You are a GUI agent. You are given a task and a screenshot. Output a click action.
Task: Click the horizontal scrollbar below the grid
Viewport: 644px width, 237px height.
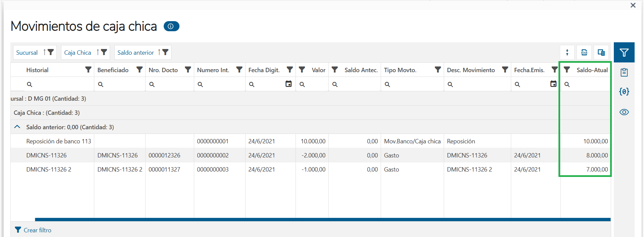pyautogui.click(x=322, y=220)
